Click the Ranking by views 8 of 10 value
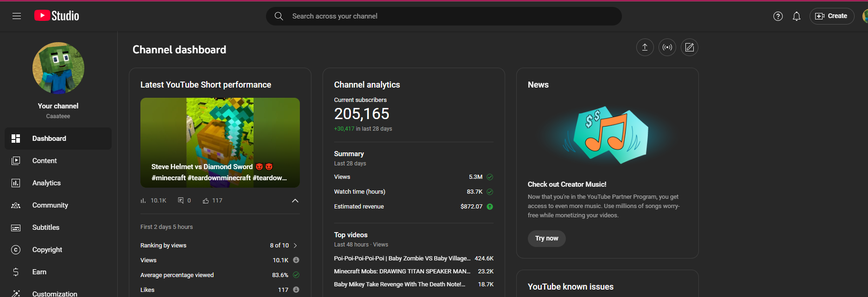Viewport: 868px width, 297px height. pos(279,246)
